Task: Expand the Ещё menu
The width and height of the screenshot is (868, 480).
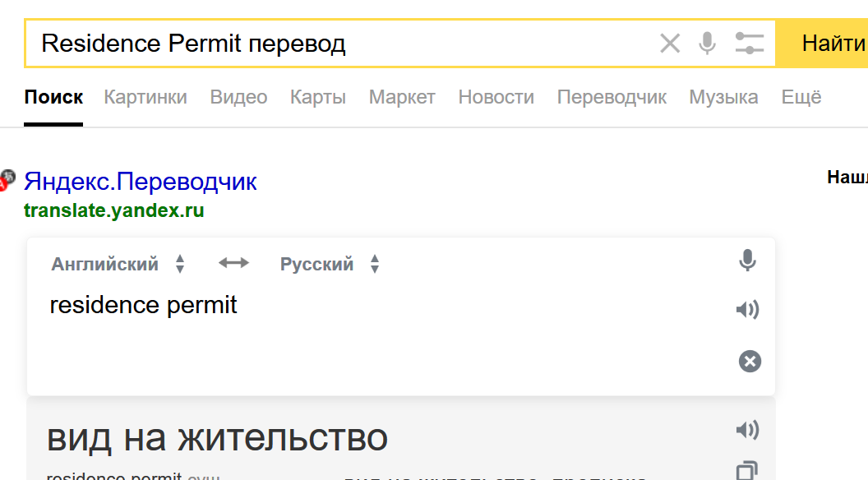Action: [x=801, y=97]
